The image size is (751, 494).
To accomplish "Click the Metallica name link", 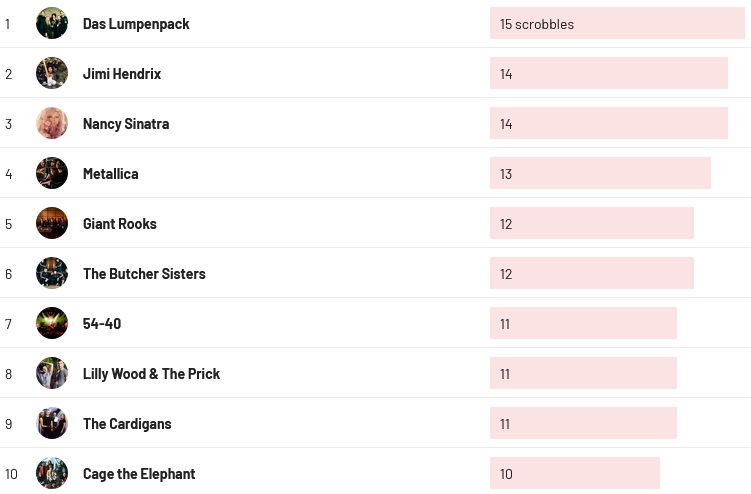I will [x=111, y=174].
